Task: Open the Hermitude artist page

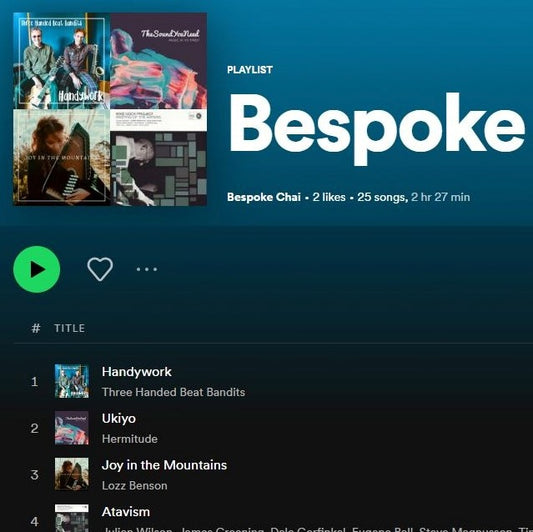Action: pyautogui.click(x=130, y=439)
